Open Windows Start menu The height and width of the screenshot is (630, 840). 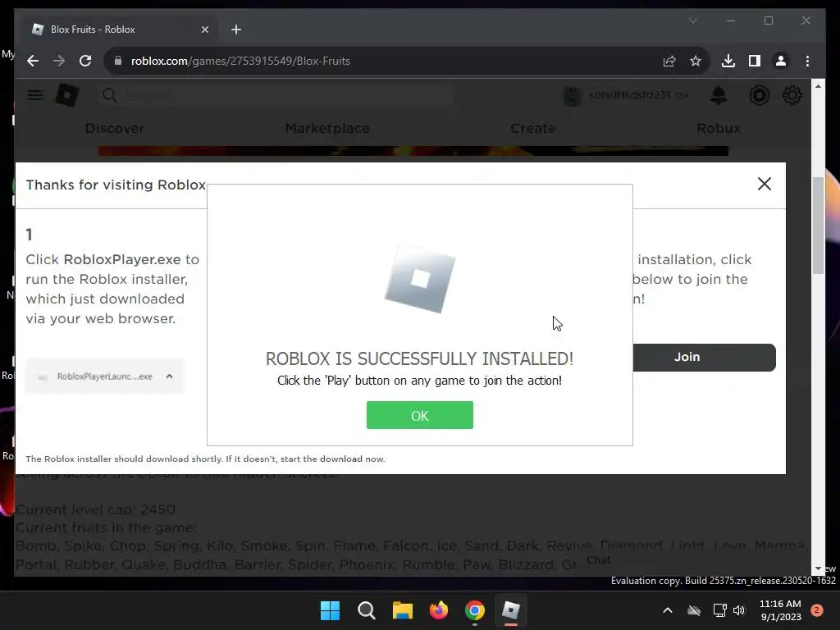[330, 610]
